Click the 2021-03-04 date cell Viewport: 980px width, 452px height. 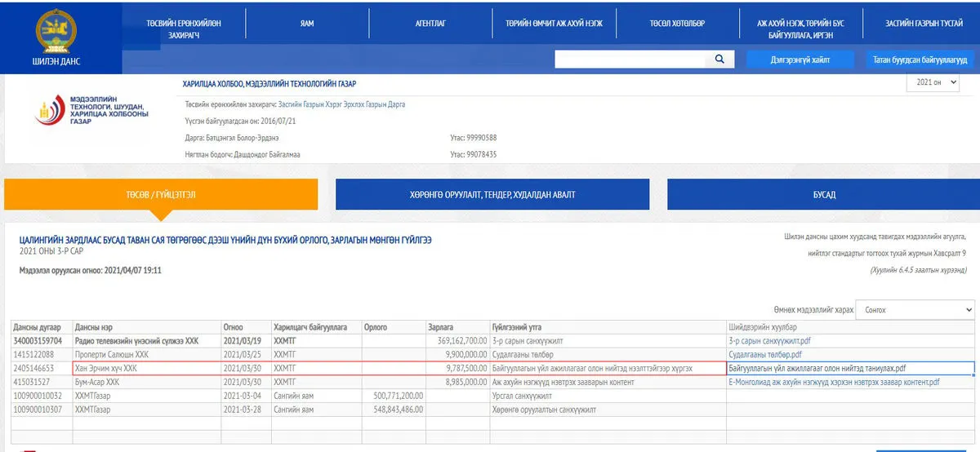pos(246,396)
